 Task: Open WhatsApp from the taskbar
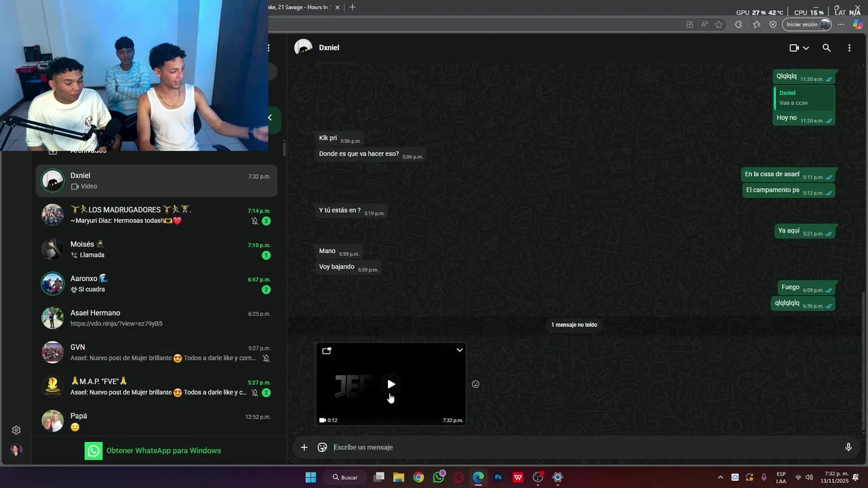tap(439, 477)
